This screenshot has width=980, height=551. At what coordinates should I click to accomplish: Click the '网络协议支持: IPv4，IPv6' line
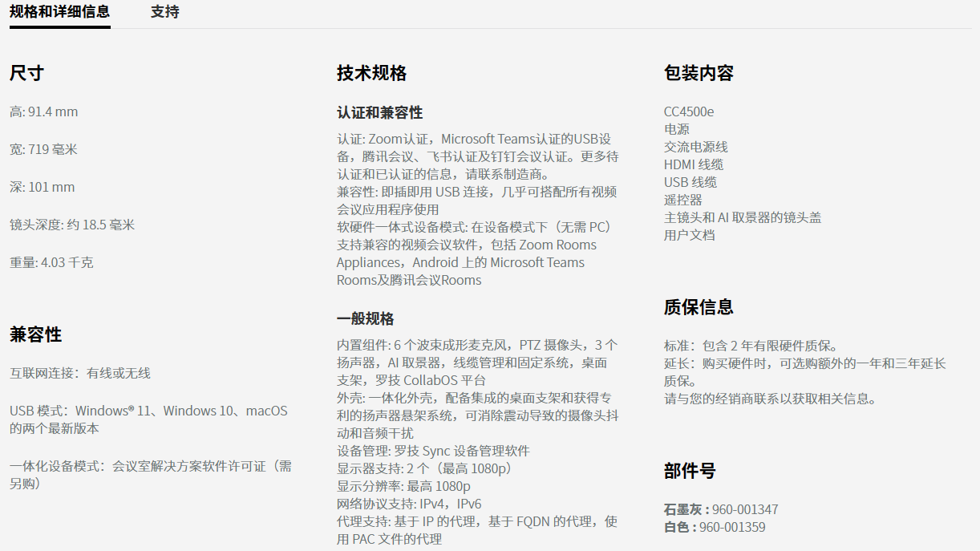tap(409, 504)
